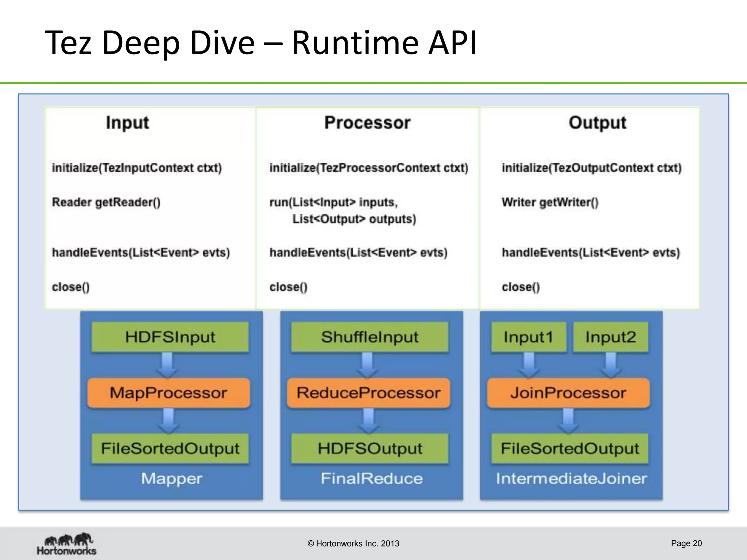This screenshot has height=560, width=747.
Task: Click the ShuffleInput green box
Action: 370,337
